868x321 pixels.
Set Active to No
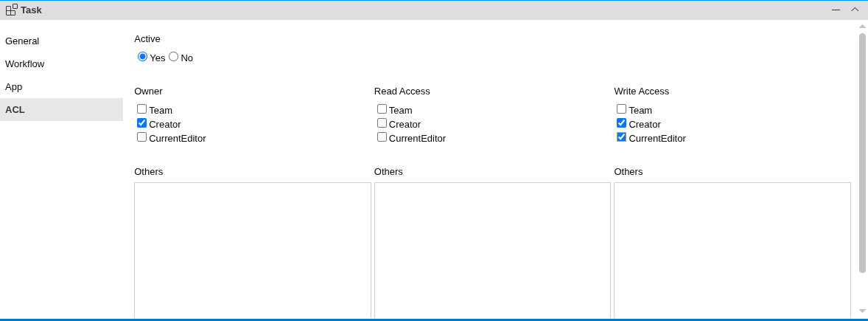pyautogui.click(x=174, y=57)
